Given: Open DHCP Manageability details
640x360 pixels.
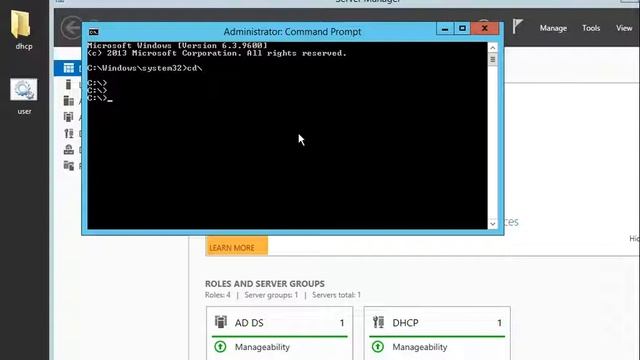Looking at the screenshot, I should 420,347.
